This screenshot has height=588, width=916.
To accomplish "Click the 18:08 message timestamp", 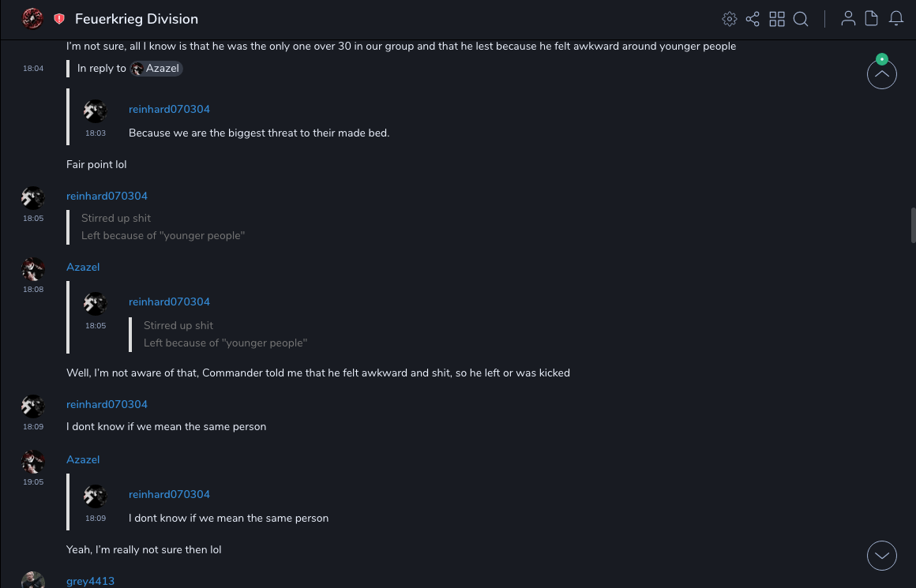I will (33, 290).
